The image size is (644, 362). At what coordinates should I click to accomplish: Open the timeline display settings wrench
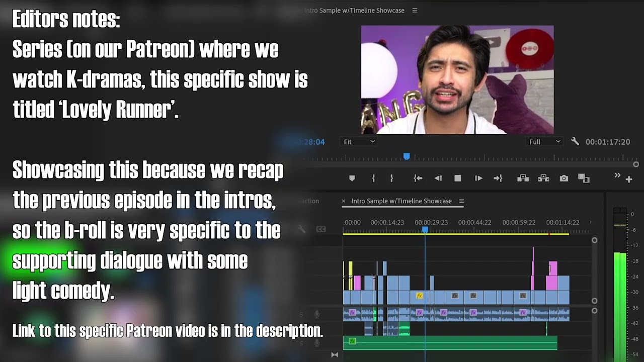pyautogui.click(x=302, y=229)
